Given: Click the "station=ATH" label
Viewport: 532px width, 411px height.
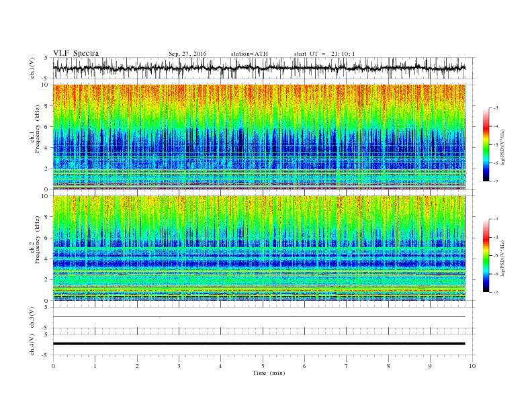Looking at the screenshot, I should (249, 54).
